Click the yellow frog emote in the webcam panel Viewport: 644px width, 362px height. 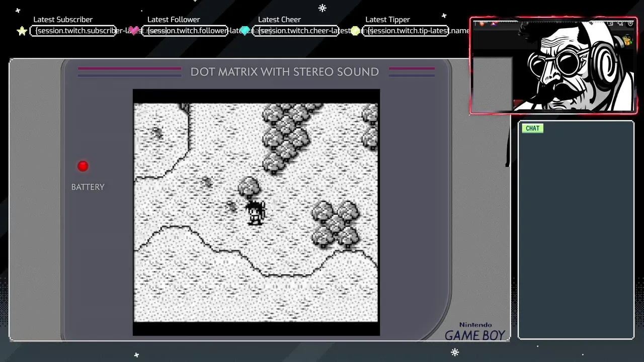point(627,40)
